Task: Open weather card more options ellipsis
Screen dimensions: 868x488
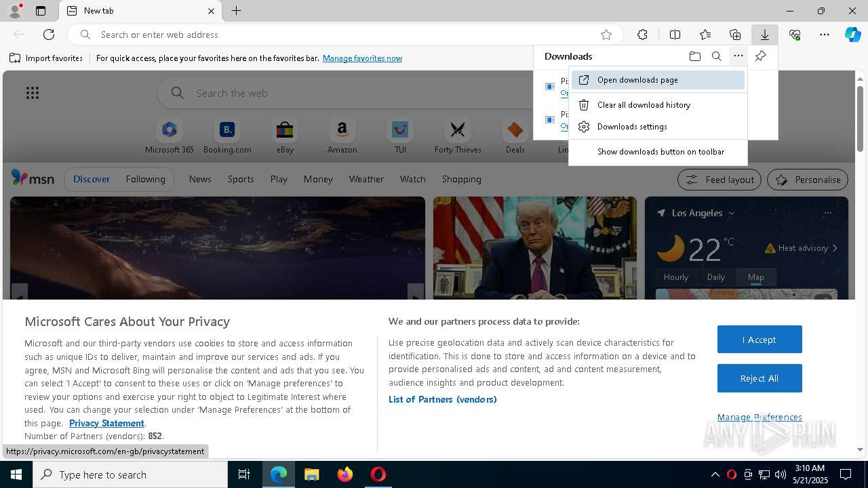Action: (x=827, y=213)
